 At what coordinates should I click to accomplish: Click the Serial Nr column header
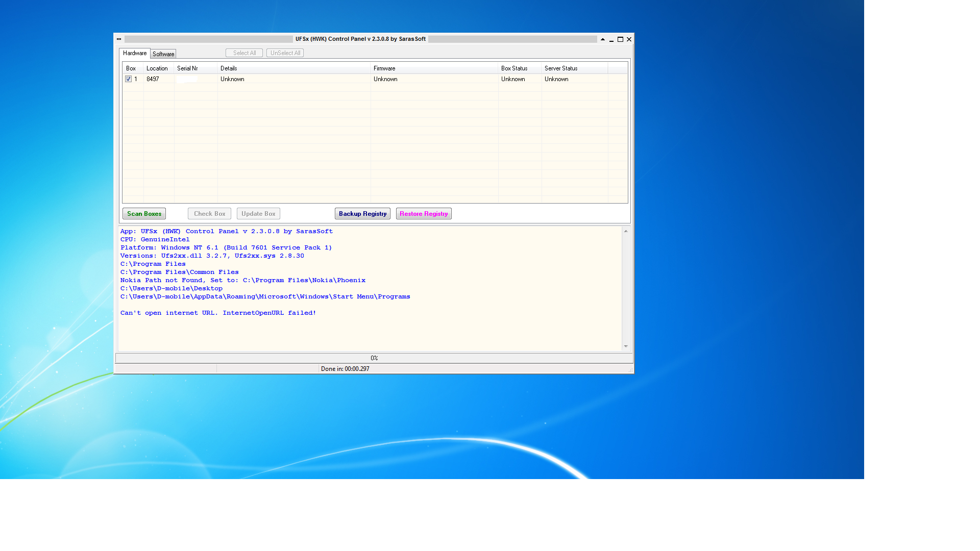pos(196,68)
